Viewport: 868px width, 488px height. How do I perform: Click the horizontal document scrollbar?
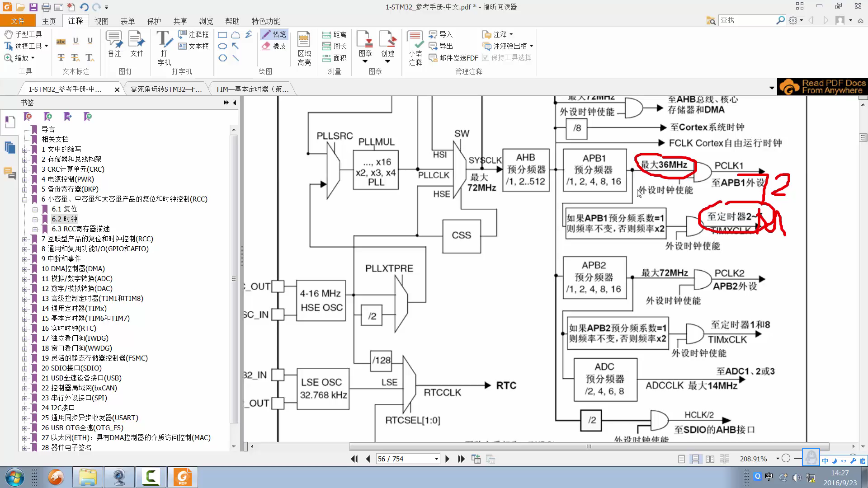click(589, 446)
